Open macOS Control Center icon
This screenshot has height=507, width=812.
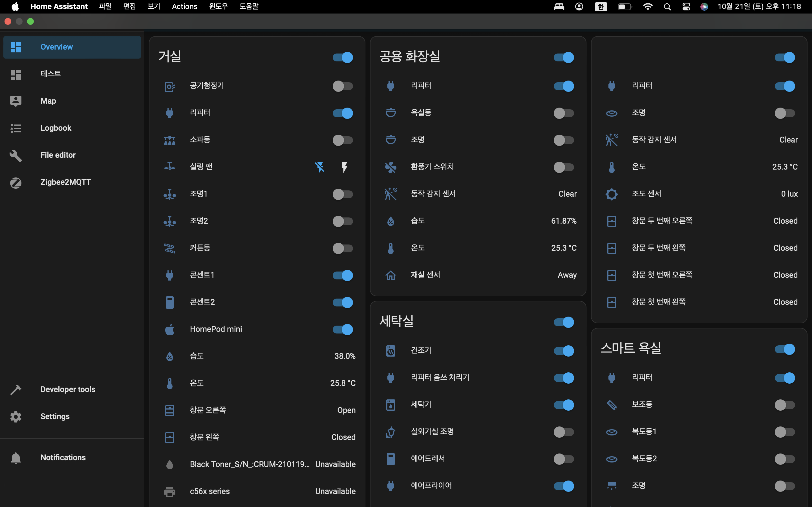point(686,6)
